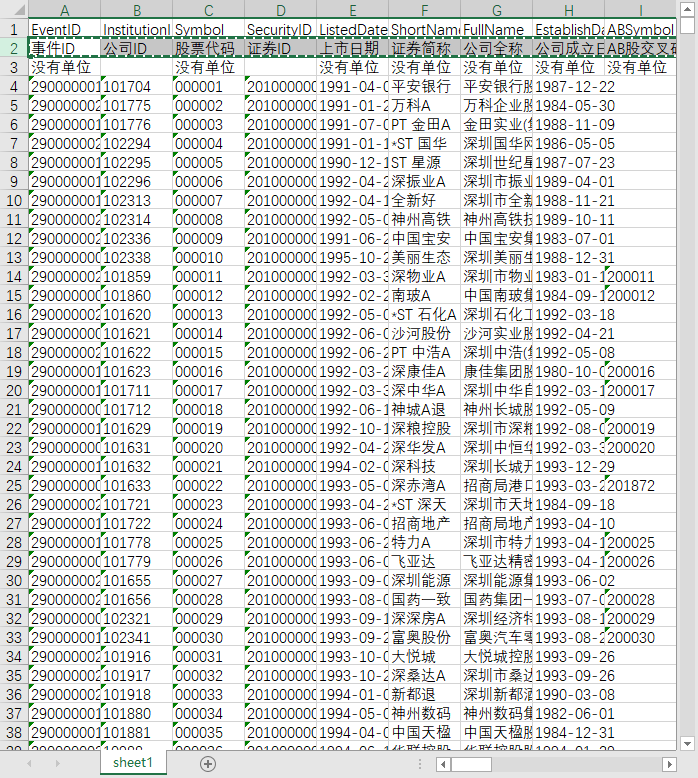Image resolution: width=698 pixels, height=778 pixels.
Task: Click vertical scrollbar down arrow
Action: [x=687, y=743]
